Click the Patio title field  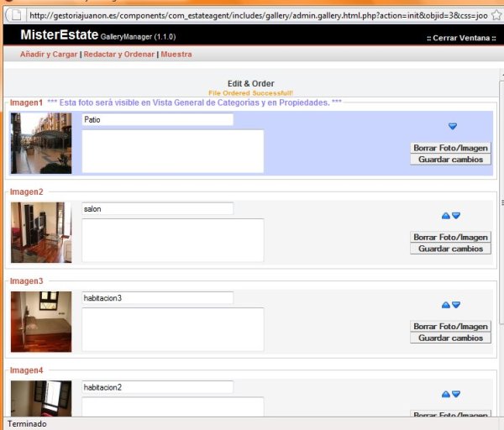pos(158,119)
